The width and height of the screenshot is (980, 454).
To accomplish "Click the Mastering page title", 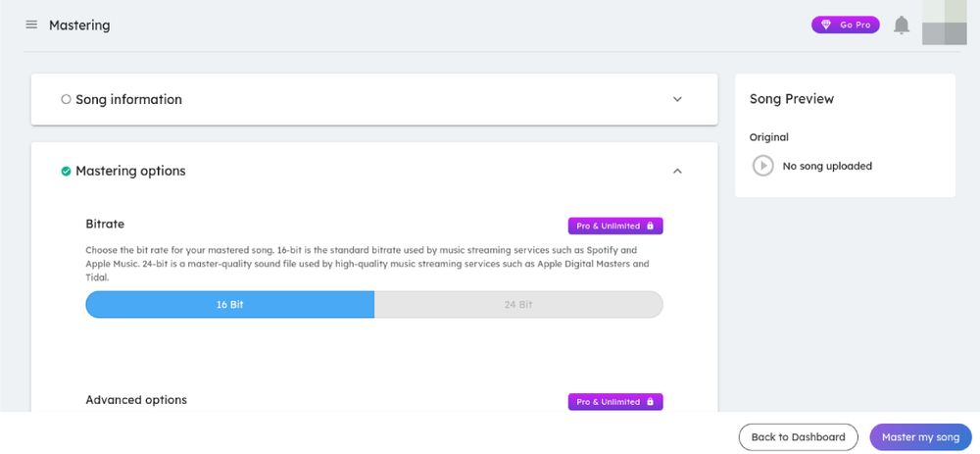I will [79, 25].
